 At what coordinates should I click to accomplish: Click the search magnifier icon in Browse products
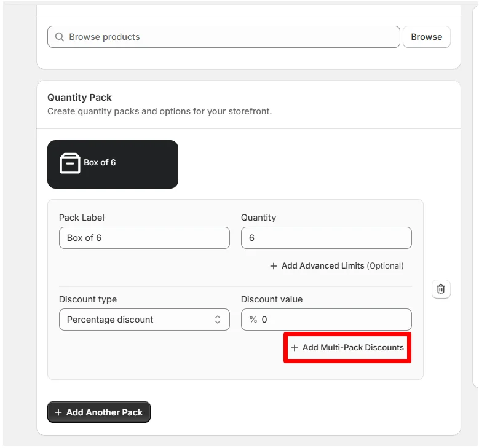(60, 37)
